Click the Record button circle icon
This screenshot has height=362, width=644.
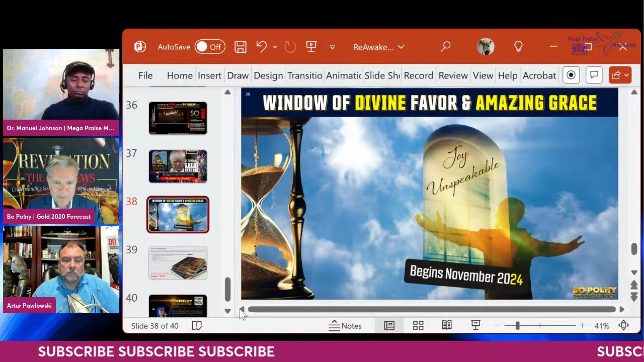(x=571, y=75)
